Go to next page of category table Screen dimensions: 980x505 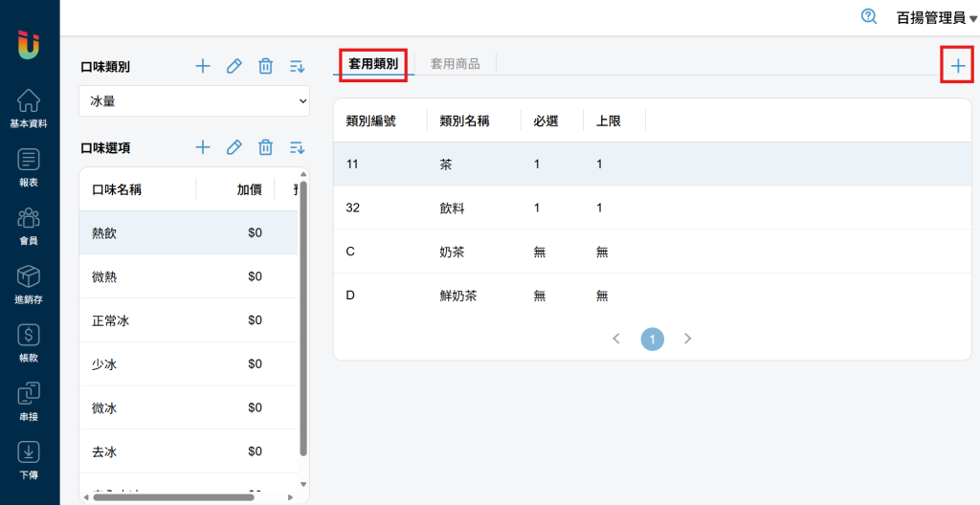[687, 339]
